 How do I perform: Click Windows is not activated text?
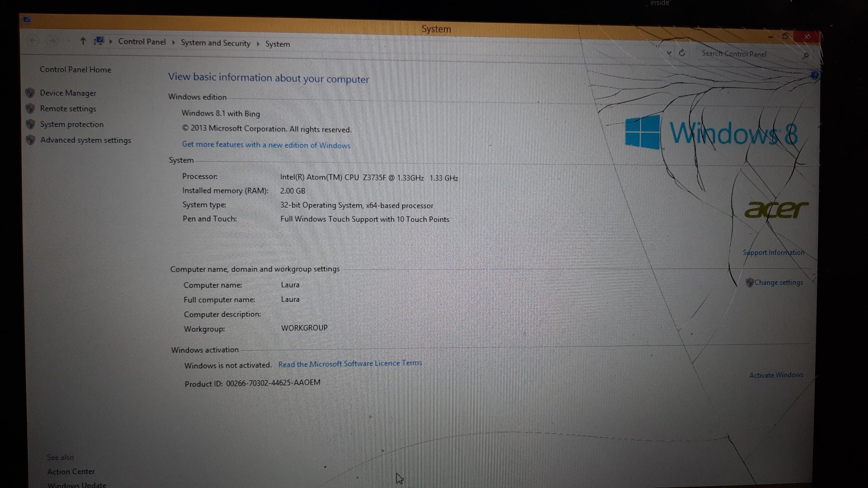pos(228,365)
